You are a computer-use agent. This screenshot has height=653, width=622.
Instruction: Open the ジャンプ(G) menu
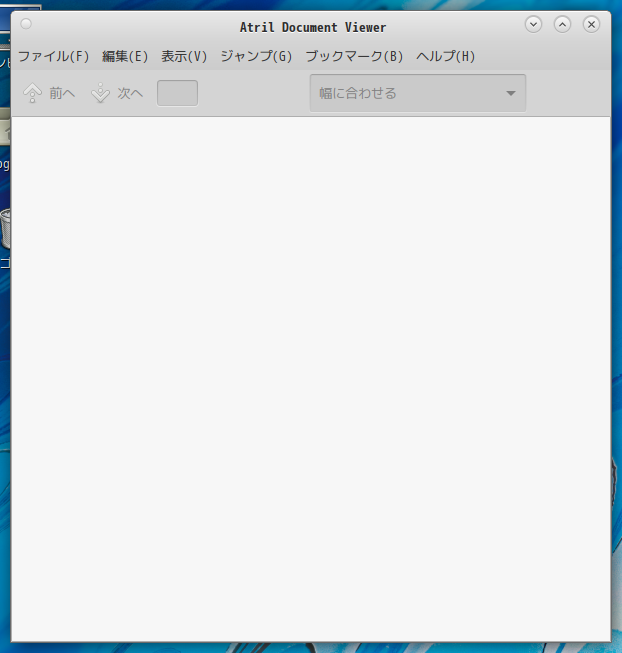[x=256, y=56]
